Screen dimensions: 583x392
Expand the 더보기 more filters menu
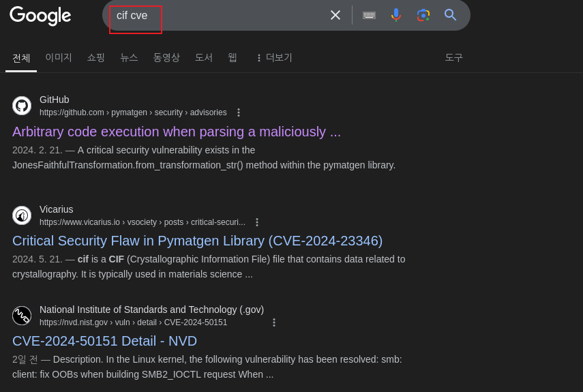click(274, 57)
